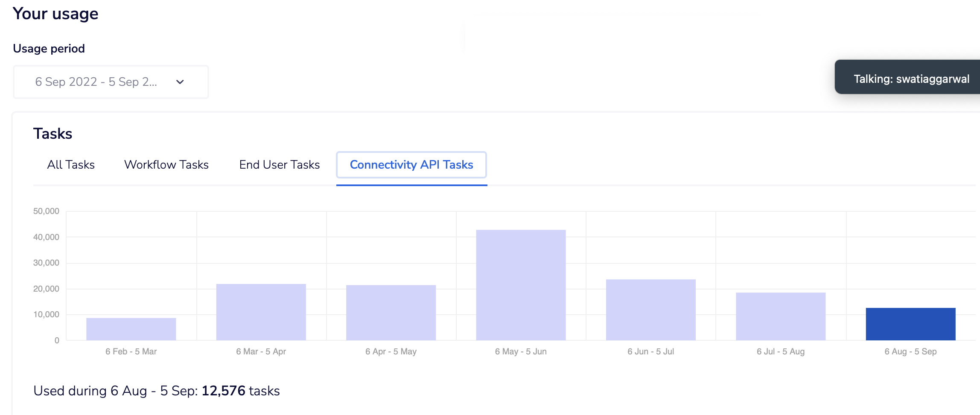This screenshot has width=980, height=415.
Task: Select the Workflow Tasks tab
Action: [x=166, y=165]
